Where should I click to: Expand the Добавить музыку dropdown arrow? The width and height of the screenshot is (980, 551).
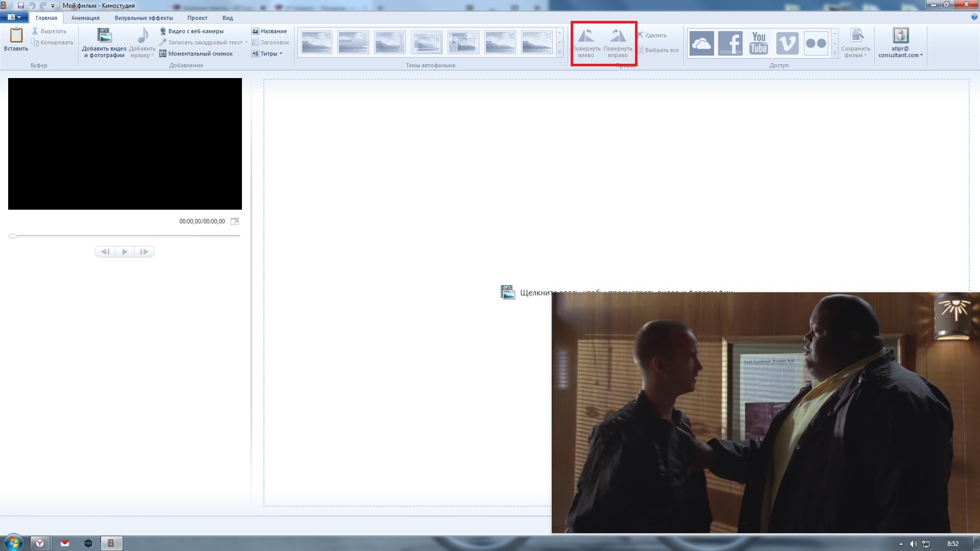(152, 55)
